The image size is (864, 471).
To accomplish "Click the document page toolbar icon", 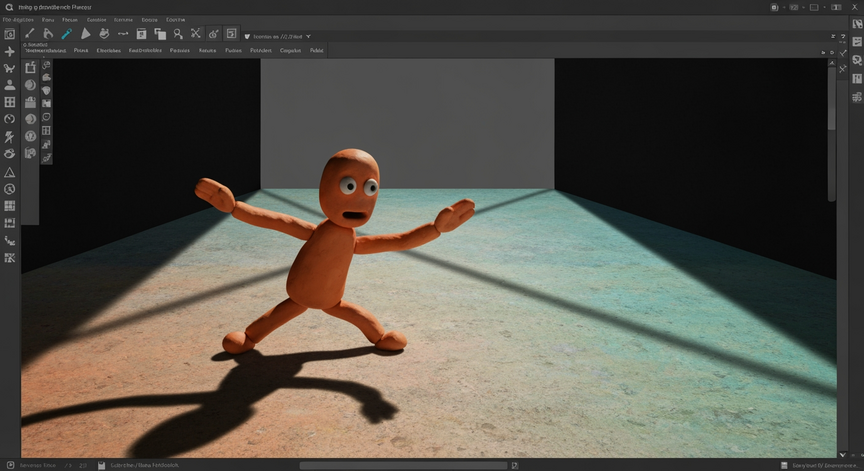I will 141,34.
